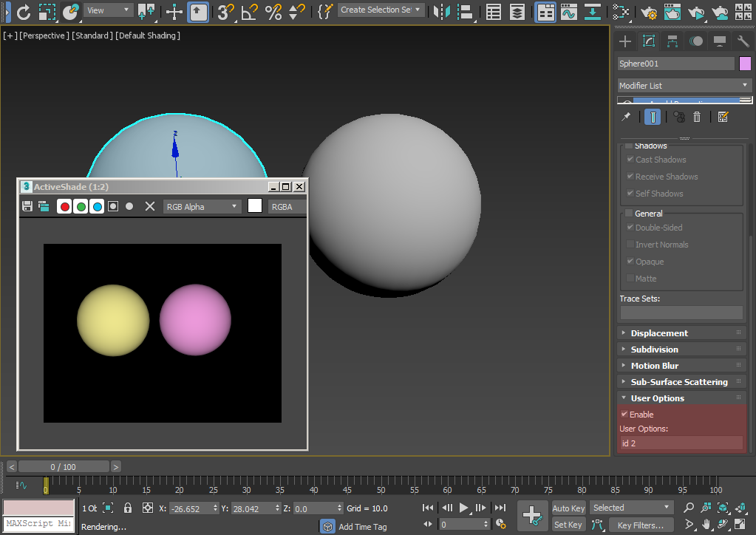Image resolution: width=756 pixels, height=535 pixels.
Task: Switch to the Hierarchy panel tab
Action: tap(672, 41)
